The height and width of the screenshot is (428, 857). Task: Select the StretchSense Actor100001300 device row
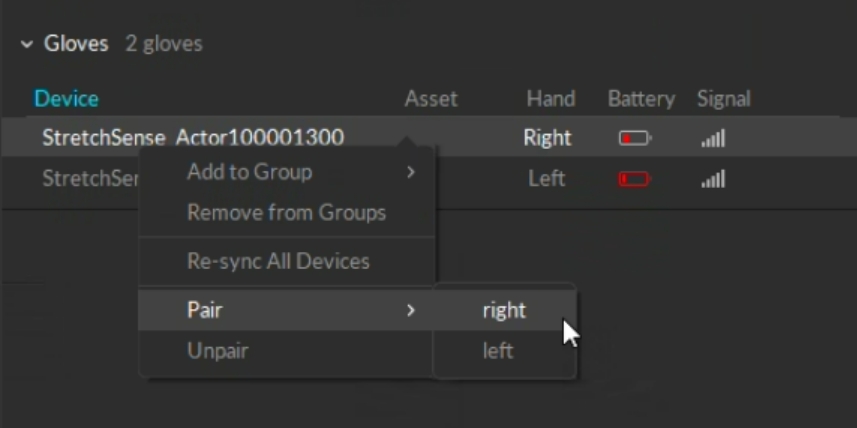(x=192, y=138)
